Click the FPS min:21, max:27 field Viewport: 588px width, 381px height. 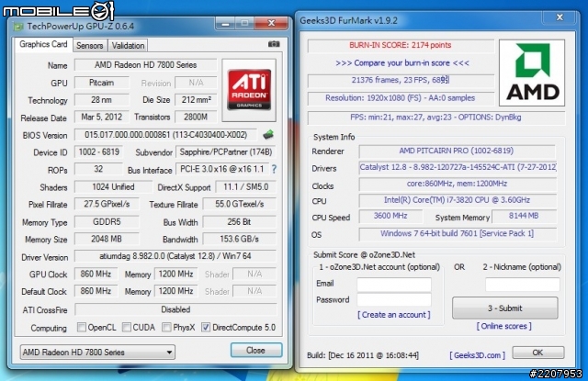click(436, 118)
